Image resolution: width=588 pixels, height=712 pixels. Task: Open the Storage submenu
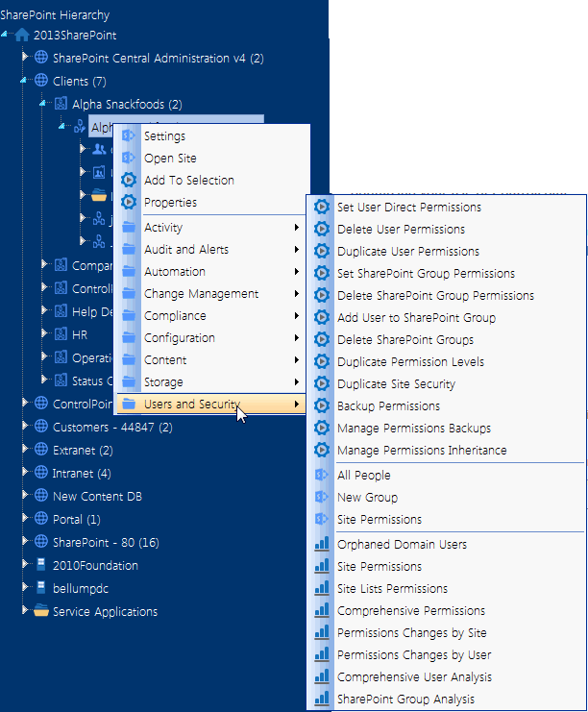click(211, 381)
